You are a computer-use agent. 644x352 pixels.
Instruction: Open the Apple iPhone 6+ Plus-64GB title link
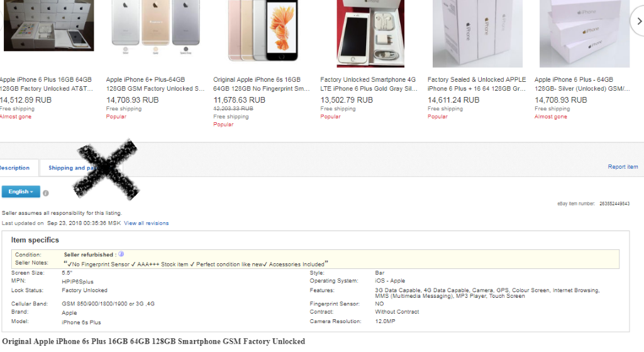tap(155, 84)
